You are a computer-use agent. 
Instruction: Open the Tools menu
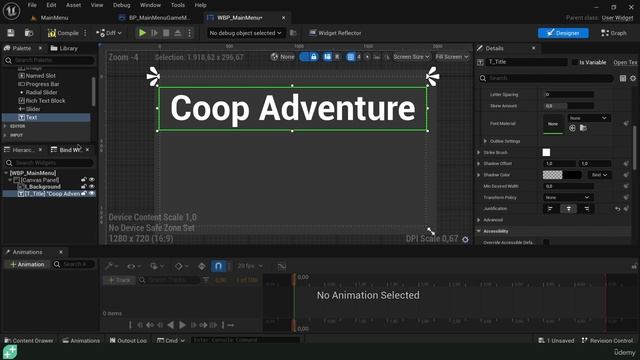(x=178, y=5)
